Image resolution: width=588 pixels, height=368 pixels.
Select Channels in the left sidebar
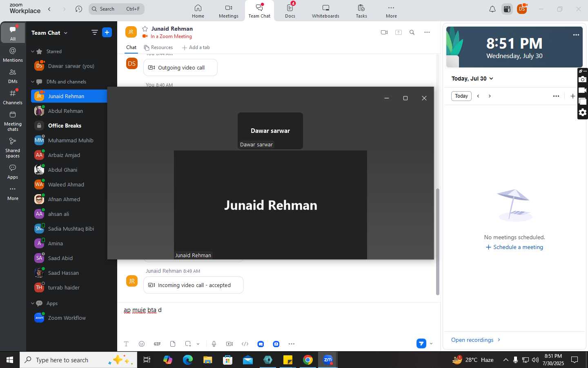(13, 97)
